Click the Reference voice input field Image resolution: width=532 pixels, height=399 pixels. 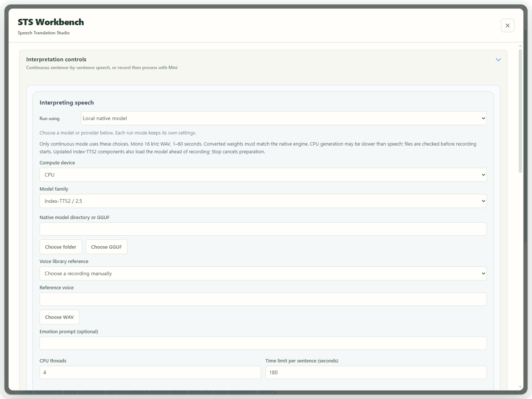[263, 299]
